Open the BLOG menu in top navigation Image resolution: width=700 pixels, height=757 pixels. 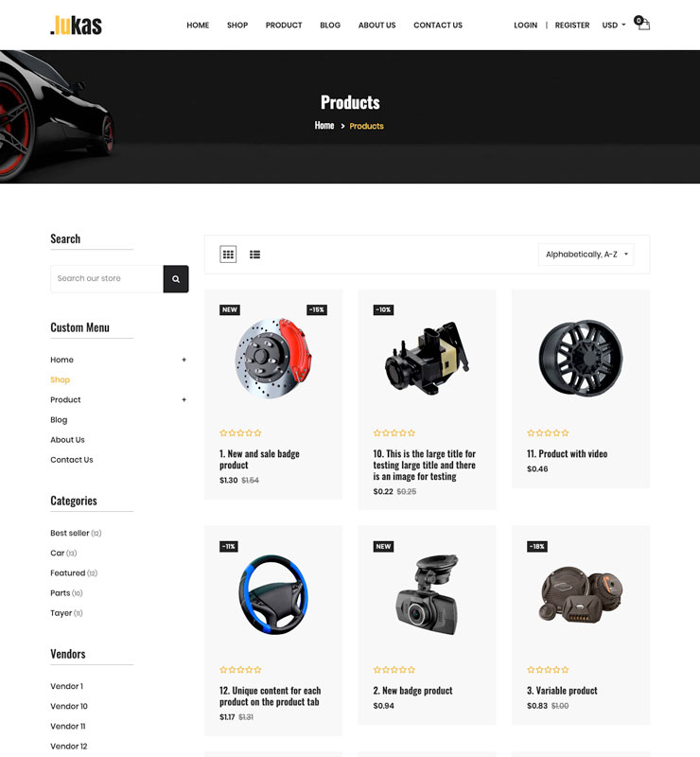[330, 26]
